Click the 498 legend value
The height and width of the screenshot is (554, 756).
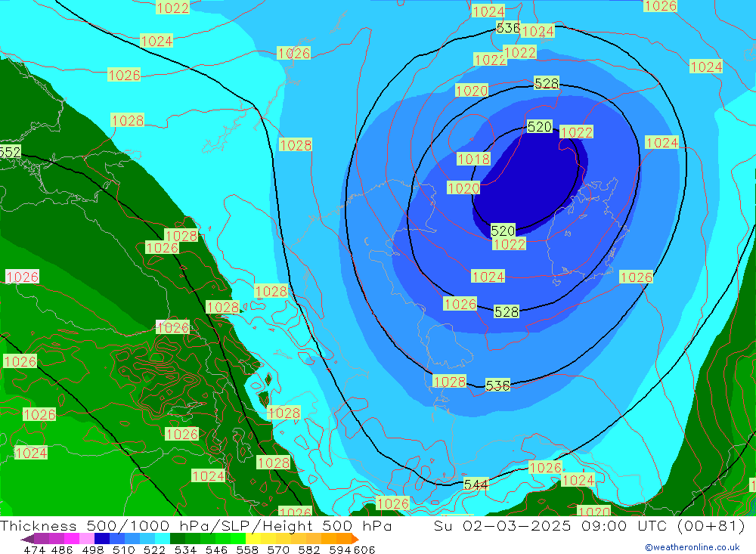tap(93, 549)
